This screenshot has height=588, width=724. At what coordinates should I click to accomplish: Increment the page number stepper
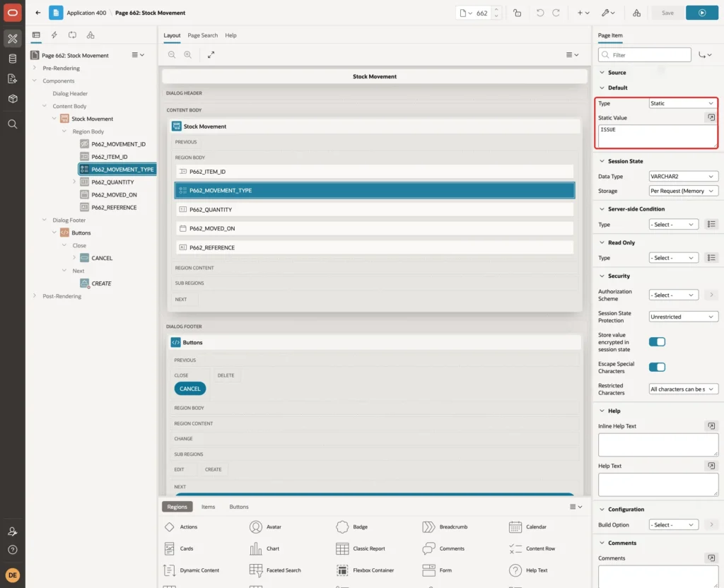[x=496, y=10]
